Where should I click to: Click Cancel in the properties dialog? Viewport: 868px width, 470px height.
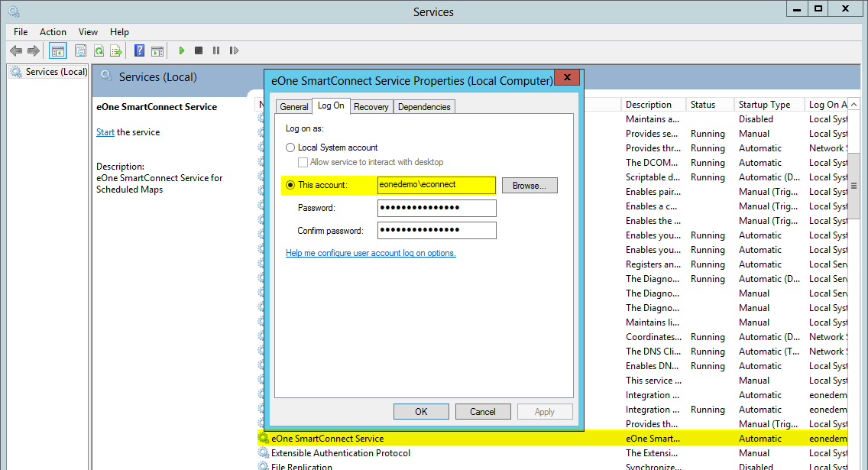click(483, 411)
